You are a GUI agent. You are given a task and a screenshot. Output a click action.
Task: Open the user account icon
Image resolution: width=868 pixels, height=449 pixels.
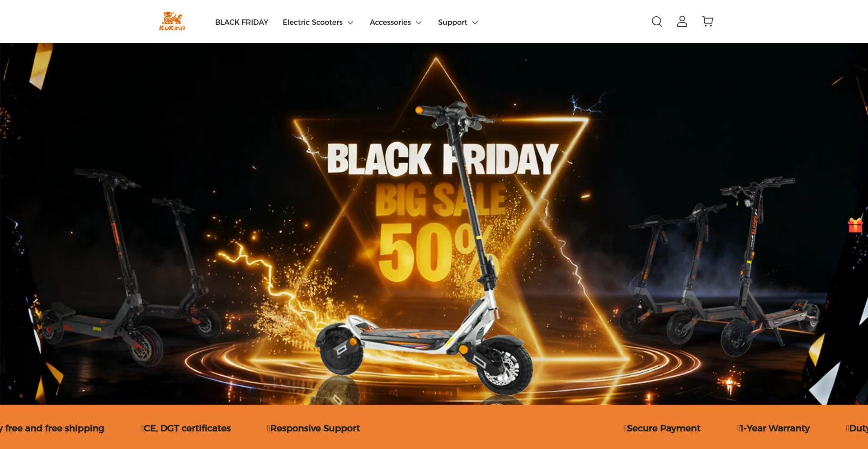[x=682, y=22]
